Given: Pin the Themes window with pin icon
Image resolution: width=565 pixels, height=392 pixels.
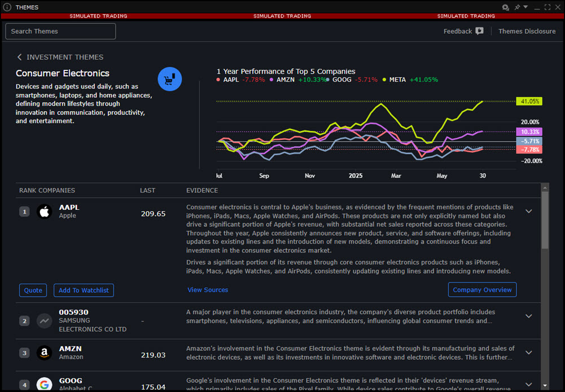Looking at the screenshot, I should [517, 7].
